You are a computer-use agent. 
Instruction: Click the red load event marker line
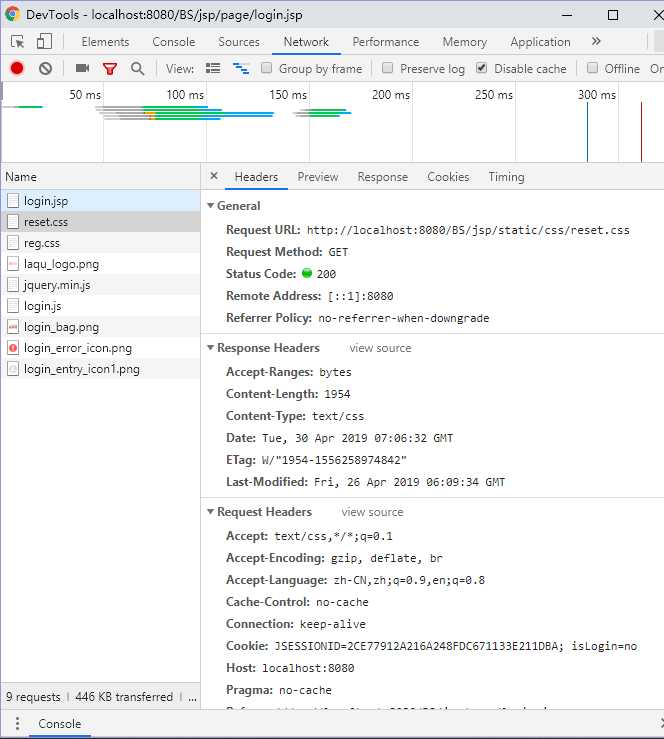click(641, 132)
